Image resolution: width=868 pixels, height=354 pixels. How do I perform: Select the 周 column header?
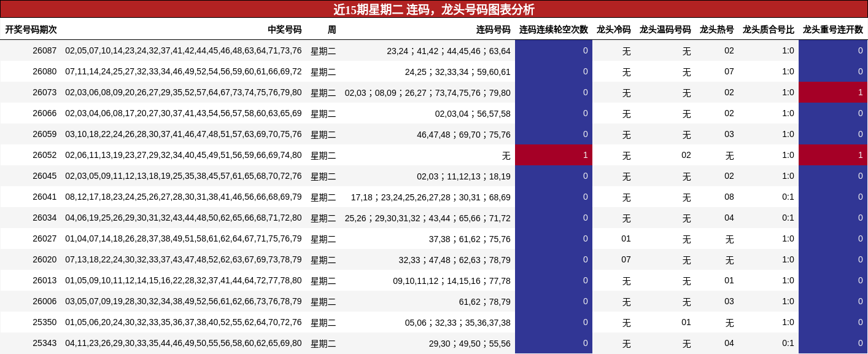[x=332, y=28]
